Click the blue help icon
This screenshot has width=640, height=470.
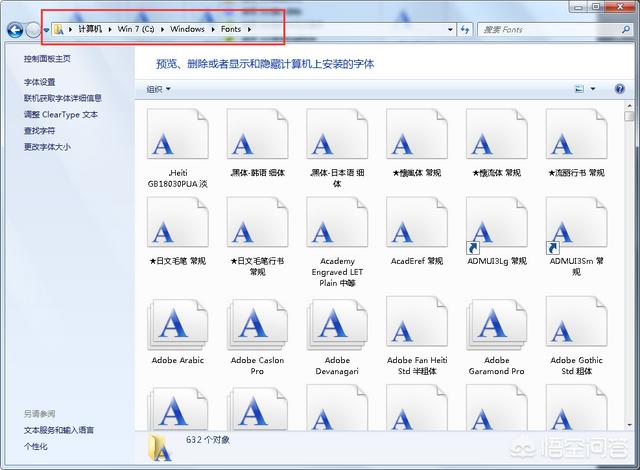click(620, 89)
